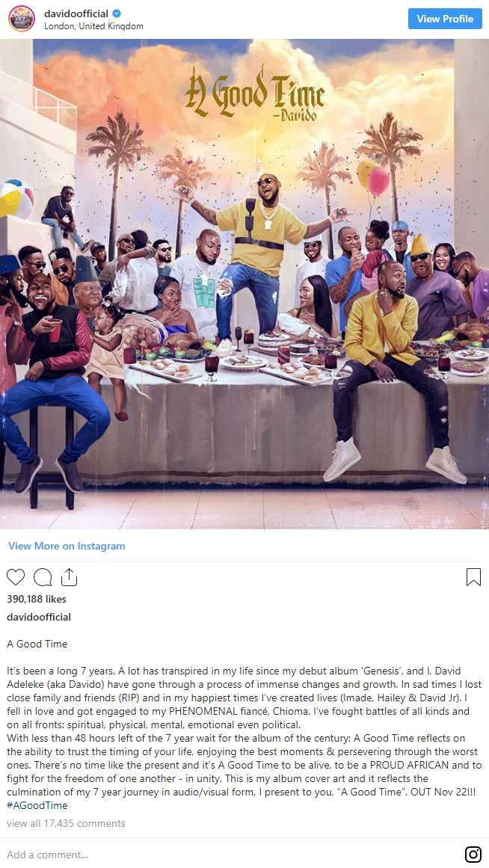Open comments via the speech bubble icon
This screenshot has height=868, width=489.
[43, 577]
